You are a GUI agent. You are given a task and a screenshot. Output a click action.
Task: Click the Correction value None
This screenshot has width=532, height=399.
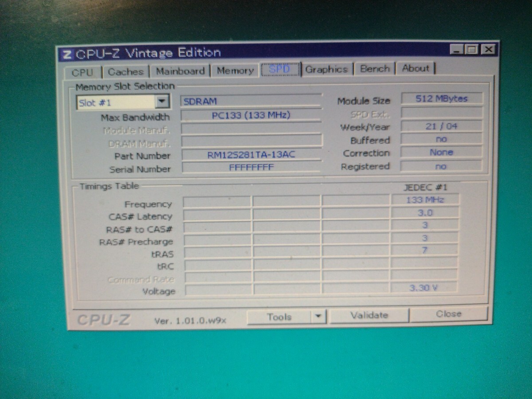pos(441,152)
